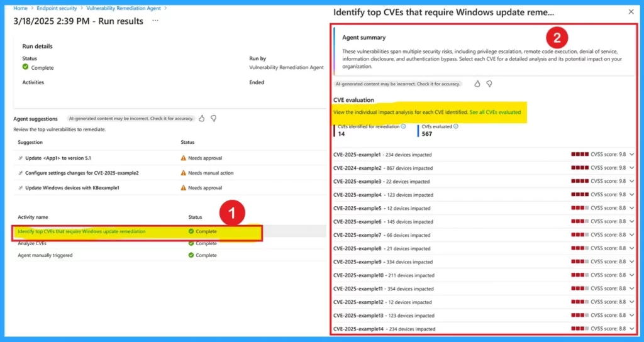The width and height of the screenshot is (644, 342).
Task: Open Configure settings changes for CVE-2025-example2
Action: [x=82, y=173]
